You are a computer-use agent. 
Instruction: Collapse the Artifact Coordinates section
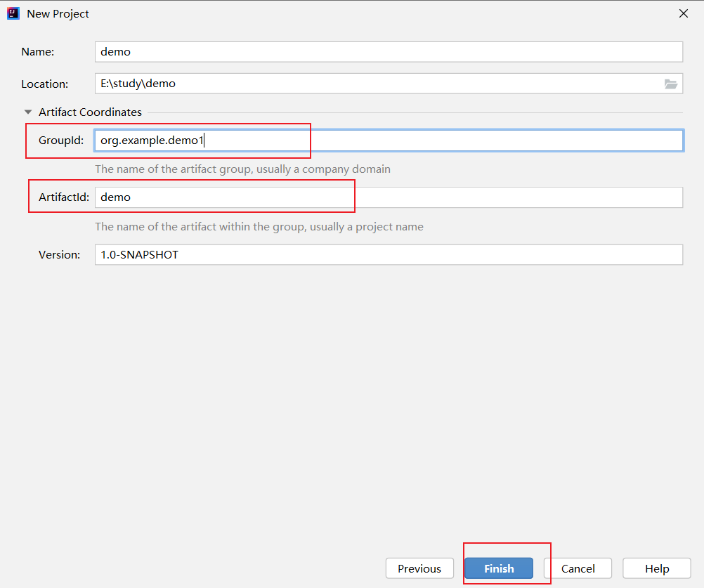(x=28, y=112)
